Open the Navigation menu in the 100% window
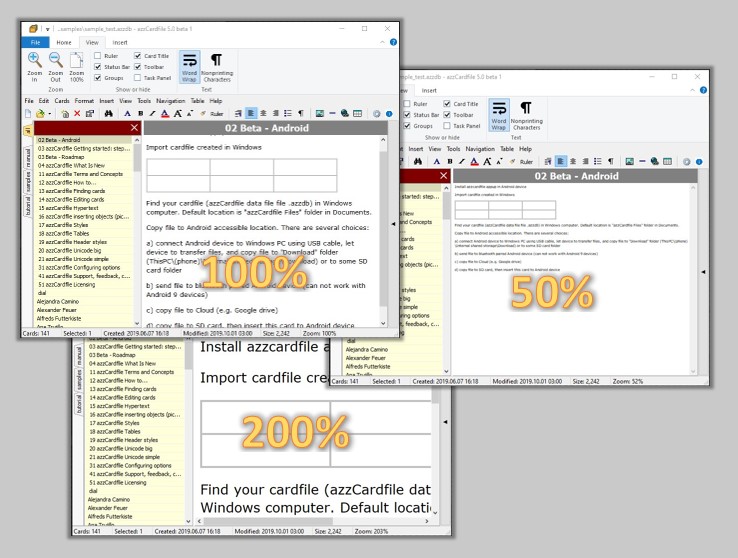 pos(170,101)
